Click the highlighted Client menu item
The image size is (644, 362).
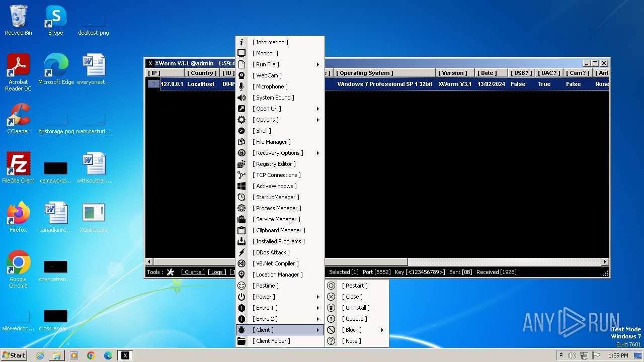[280, 330]
